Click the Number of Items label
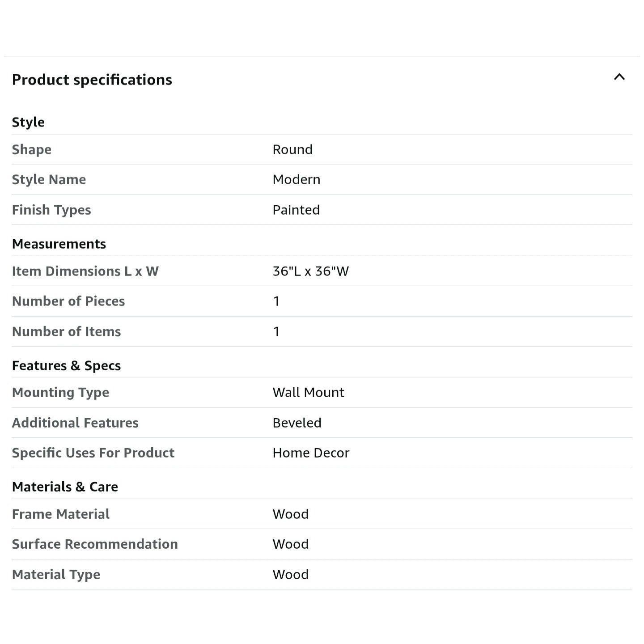Image resolution: width=644 pixels, height=644 pixels. 66,331
